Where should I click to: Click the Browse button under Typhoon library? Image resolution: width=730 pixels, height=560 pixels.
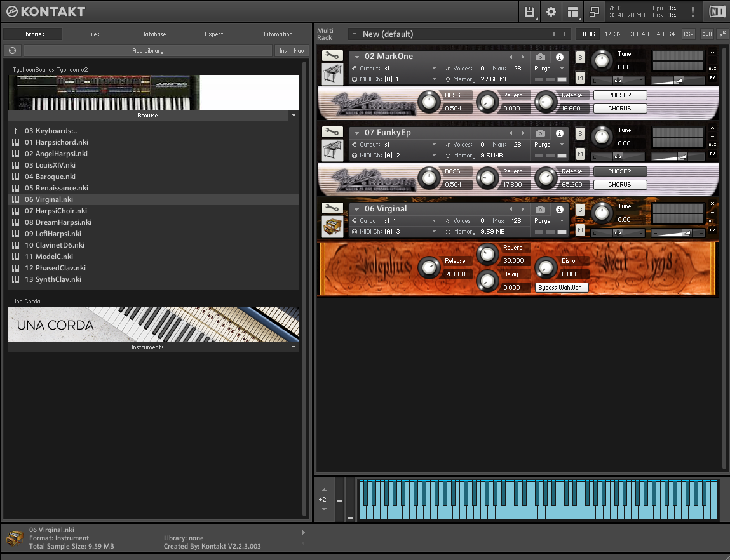148,116
